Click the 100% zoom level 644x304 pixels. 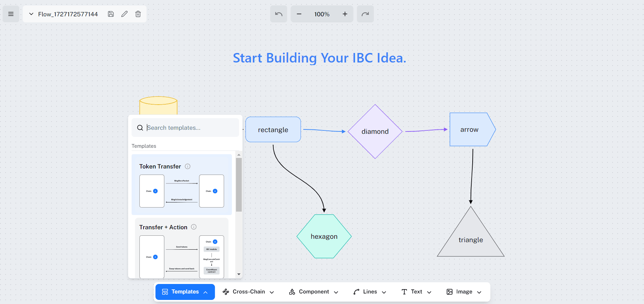322,14
